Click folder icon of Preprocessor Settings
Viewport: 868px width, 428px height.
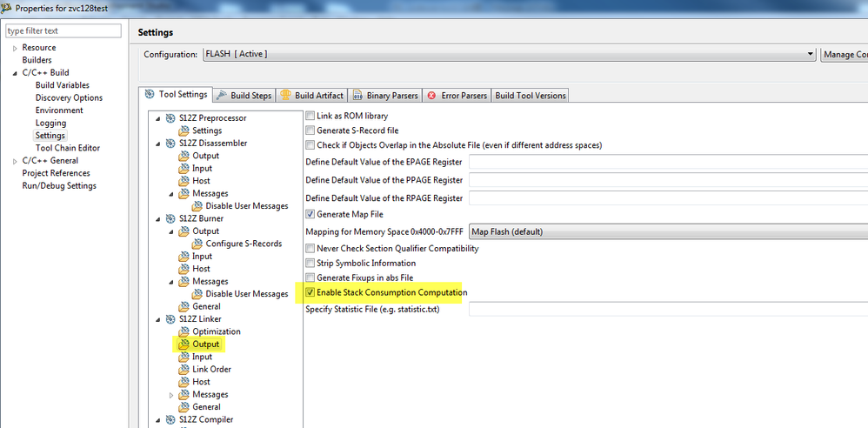pos(184,130)
